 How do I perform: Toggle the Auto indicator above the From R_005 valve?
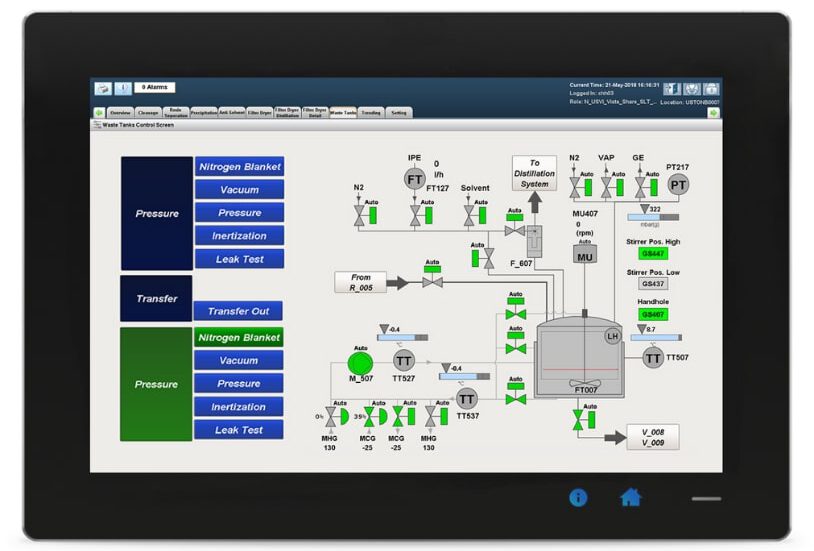[432, 269]
